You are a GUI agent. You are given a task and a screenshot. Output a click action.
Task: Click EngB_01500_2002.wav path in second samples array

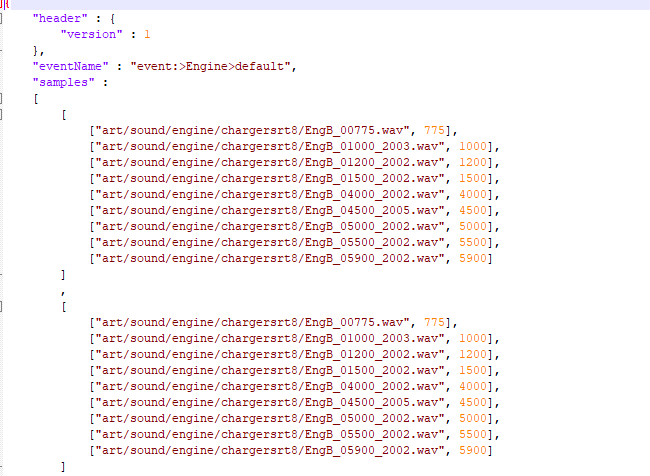point(270,371)
